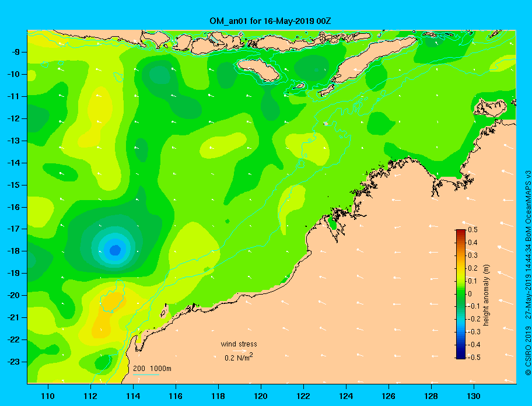The width and height of the screenshot is (532, 406).
Task: Click the colorbar value 0.4
Action: coord(473,243)
